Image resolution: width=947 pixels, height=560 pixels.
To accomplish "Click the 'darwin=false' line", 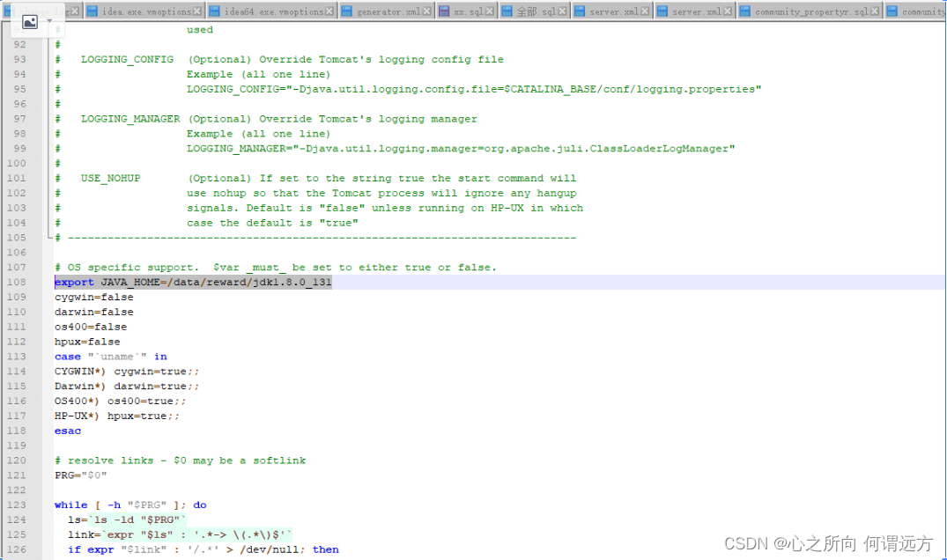I will point(93,312).
